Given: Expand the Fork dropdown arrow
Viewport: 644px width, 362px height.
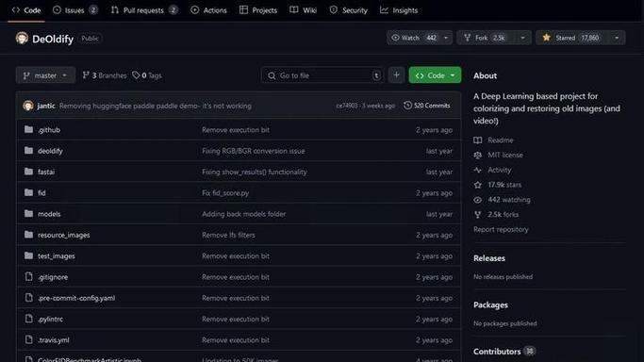Looking at the screenshot, I should pyautogui.click(x=523, y=38).
